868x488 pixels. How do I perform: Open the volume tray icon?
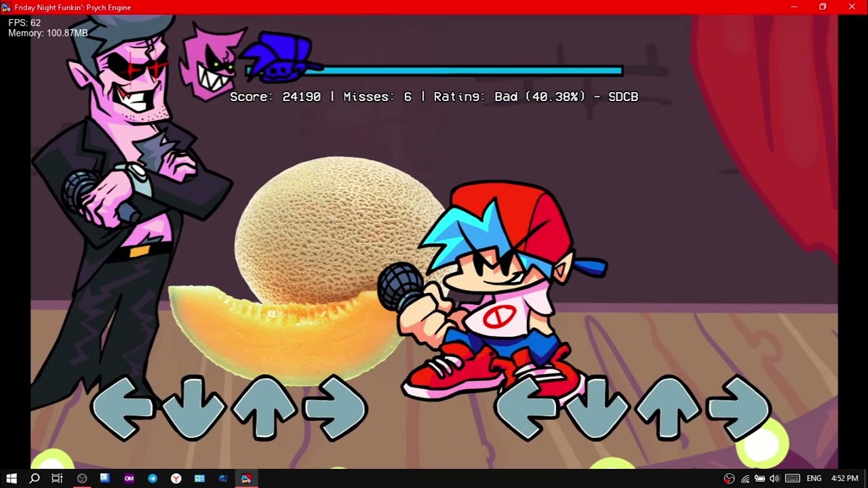click(774, 479)
